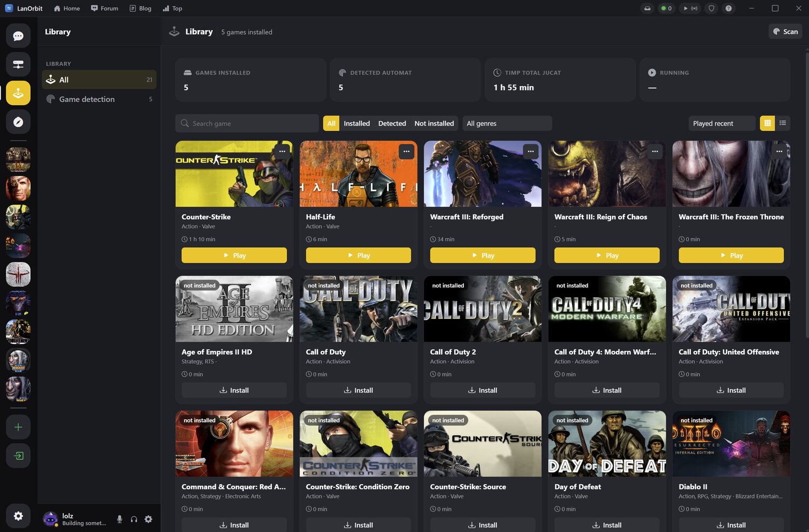
Task: Open app settings gear at bottom of sidebar
Action: (18, 516)
